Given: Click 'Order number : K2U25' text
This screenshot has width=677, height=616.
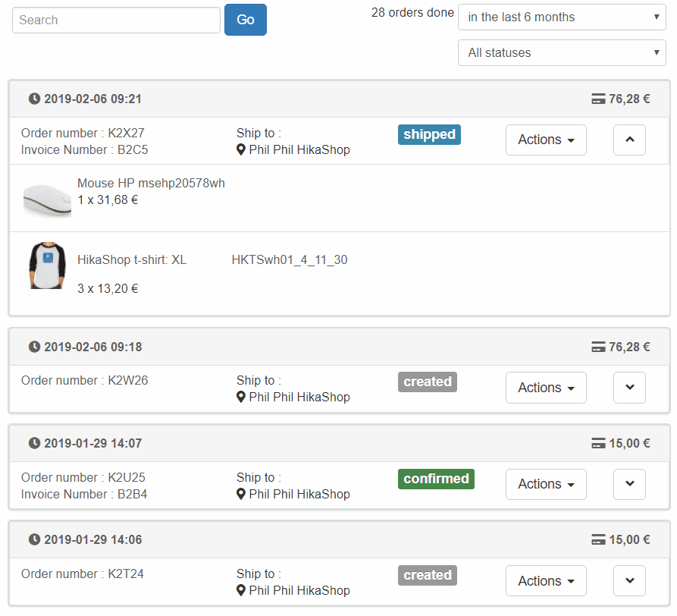Looking at the screenshot, I should click(x=83, y=478).
